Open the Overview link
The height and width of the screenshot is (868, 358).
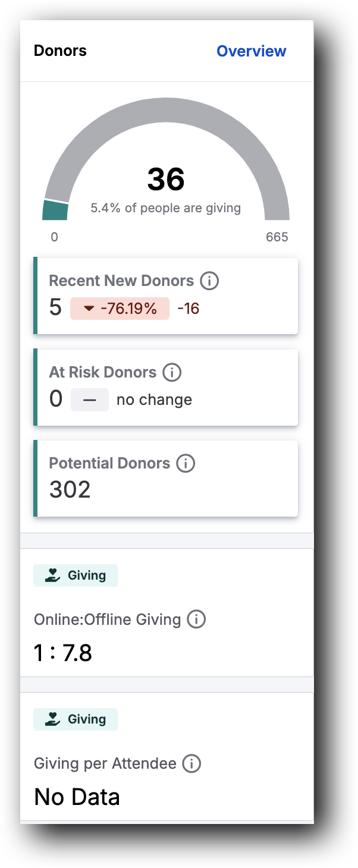[x=251, y=51]
